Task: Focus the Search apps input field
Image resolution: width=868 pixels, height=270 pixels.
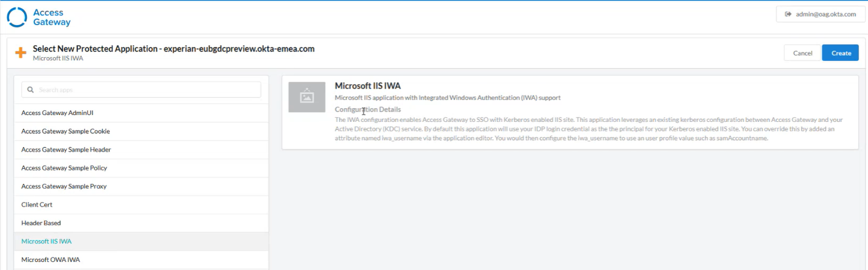Action: pos(146,90)
